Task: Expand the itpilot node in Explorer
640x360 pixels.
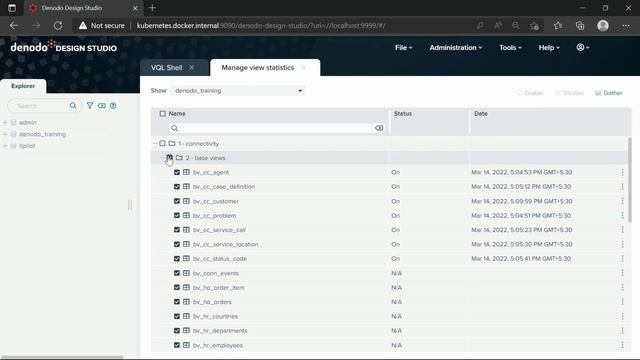Action: (x=5, y=146)
